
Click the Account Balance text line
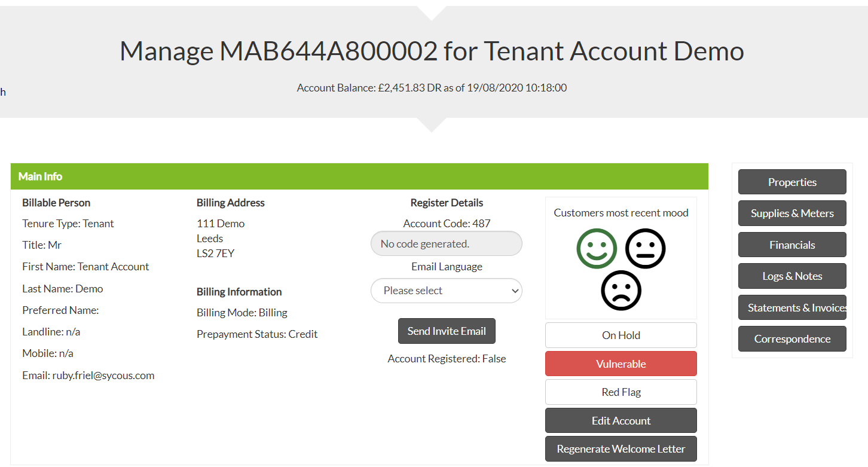click(432, 88)
